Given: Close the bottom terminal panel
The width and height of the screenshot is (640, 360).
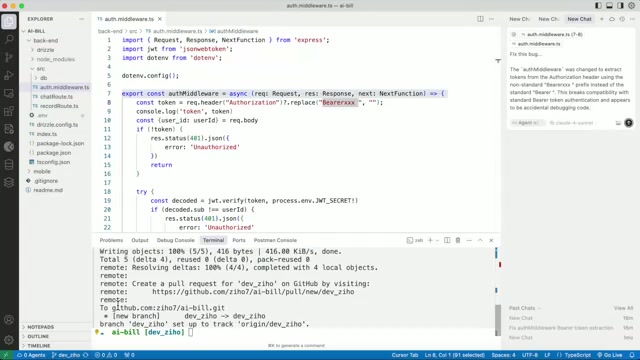Looking at the screenshot, I should [491, 240].
